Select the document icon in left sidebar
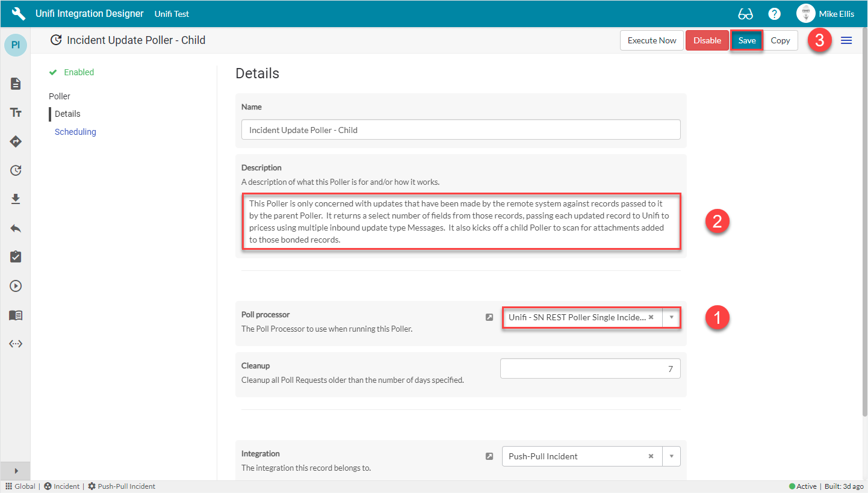 [x=15, y=84]
